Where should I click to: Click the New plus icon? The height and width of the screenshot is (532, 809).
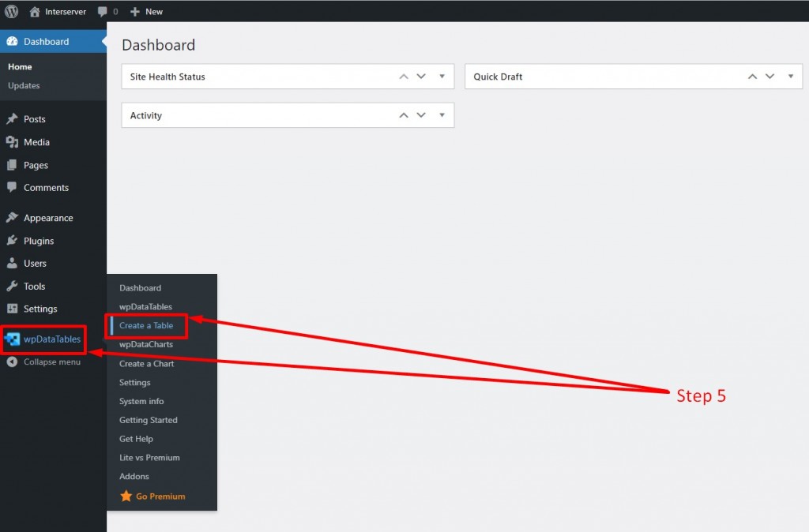pos(134,11)
